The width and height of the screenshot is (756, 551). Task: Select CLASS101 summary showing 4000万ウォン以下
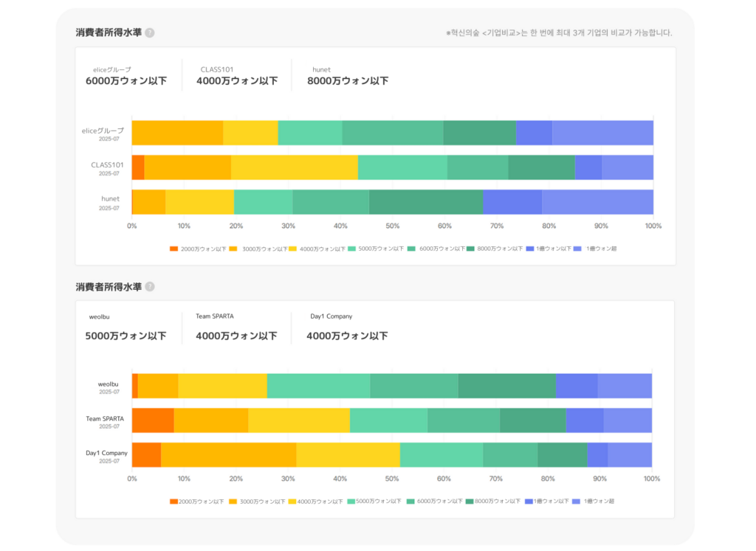pyautogui.click(x=237, y=75)
